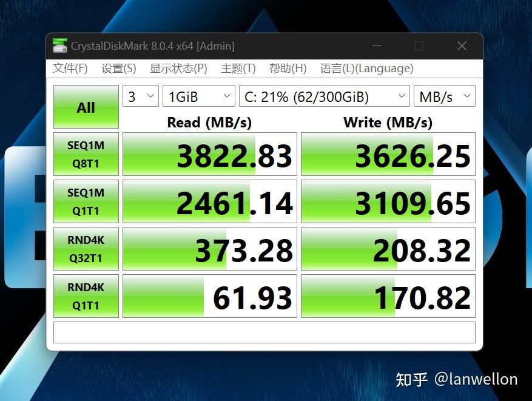
Task: Click the SEQ1M Q1T1 read result 2461.14
Action: tap(210, 201)
